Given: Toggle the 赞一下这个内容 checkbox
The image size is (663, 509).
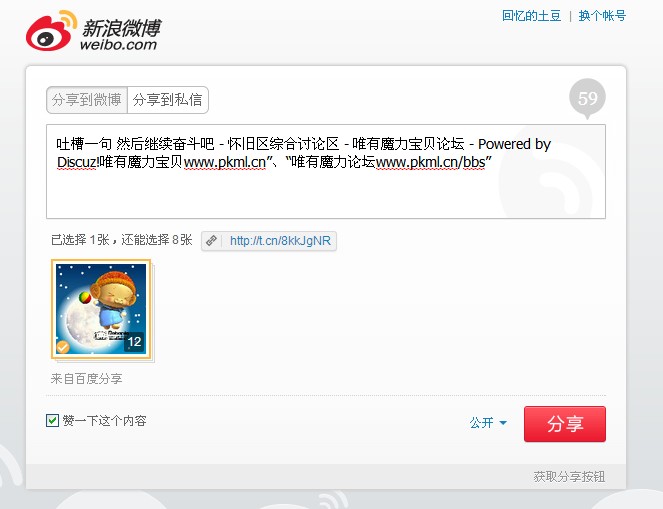Looking at the screenshot, I should point(52,421).
